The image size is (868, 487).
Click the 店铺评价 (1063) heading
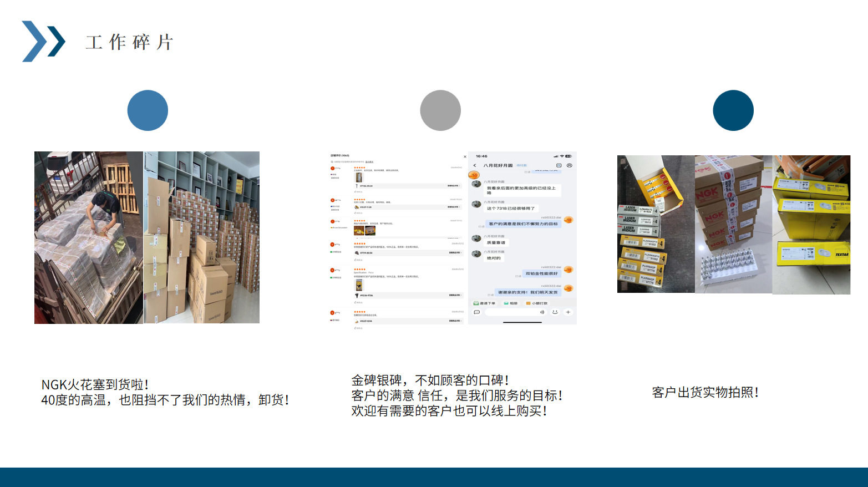point(340,156)
